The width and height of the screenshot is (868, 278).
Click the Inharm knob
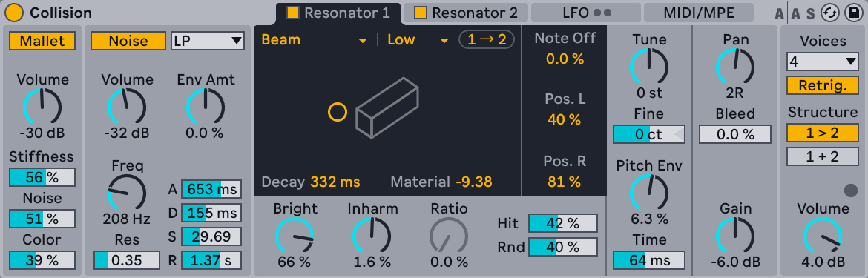372,236
